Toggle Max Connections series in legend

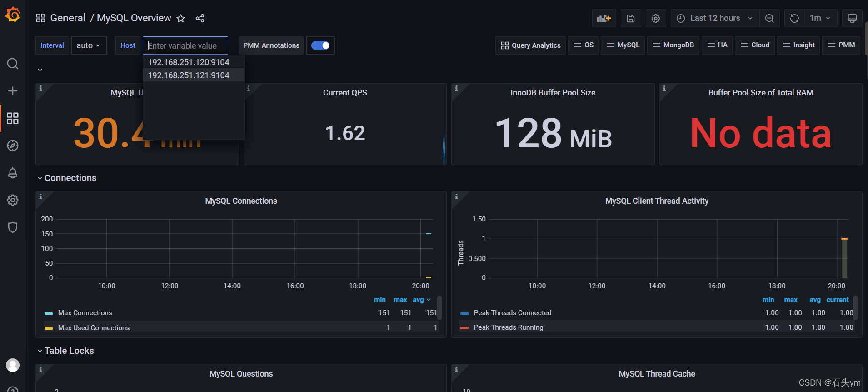(85, 313)
